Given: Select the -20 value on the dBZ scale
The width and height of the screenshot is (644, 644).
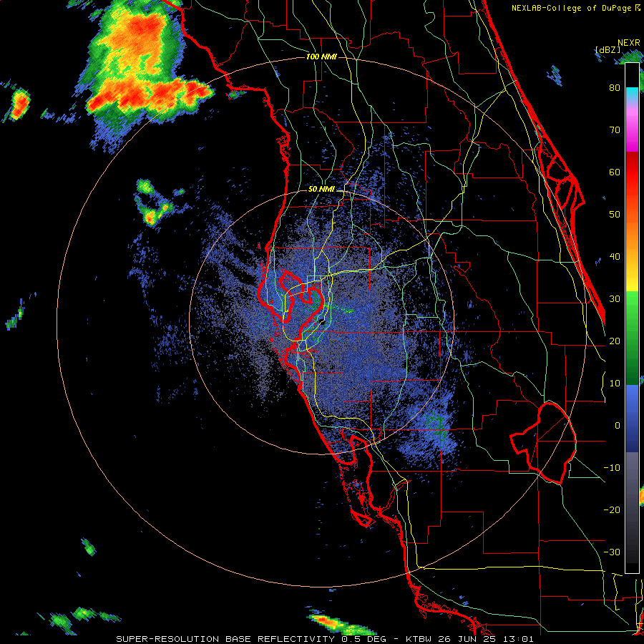Looking at the screenshot, I should point(612,509).
